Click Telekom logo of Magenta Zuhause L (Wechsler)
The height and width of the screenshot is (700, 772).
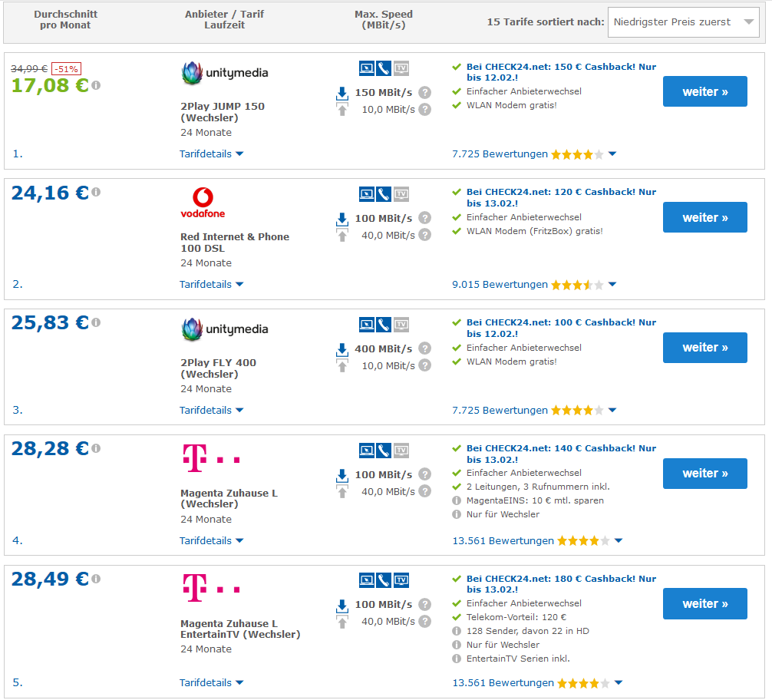[211, 458]
